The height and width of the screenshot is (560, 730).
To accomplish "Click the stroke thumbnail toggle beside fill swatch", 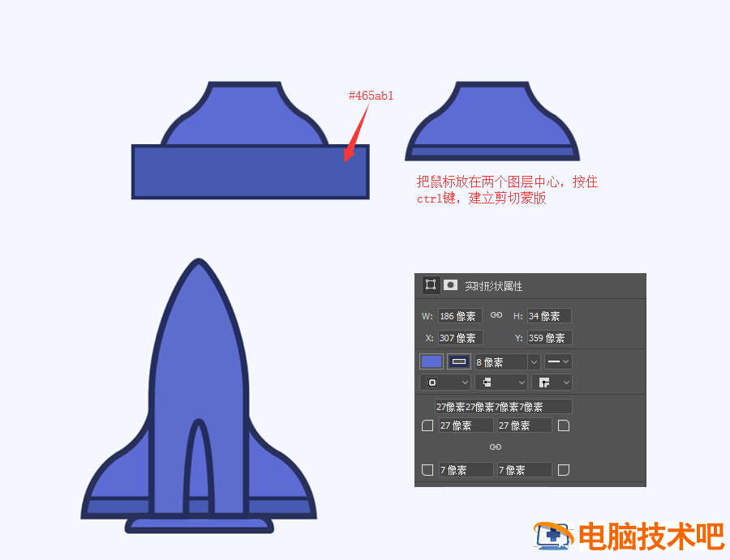I will pos(458,361).
